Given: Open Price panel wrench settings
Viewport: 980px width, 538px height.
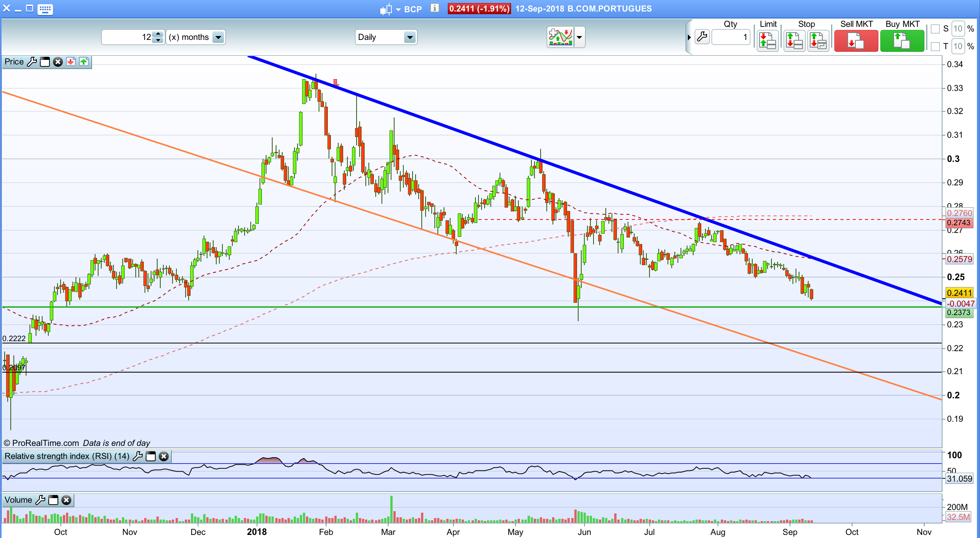Looking at the screenshot, I should pyautogui.click(x=32, y=62).
